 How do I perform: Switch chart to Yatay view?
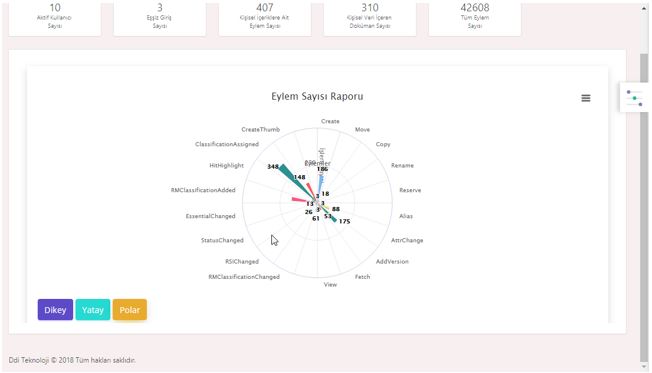[x=93, y=310]
